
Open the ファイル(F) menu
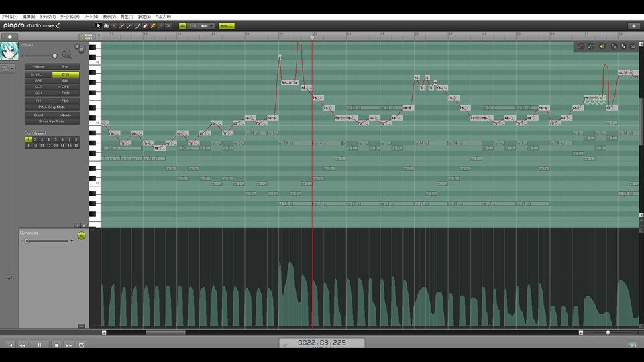tap(9, 17)
